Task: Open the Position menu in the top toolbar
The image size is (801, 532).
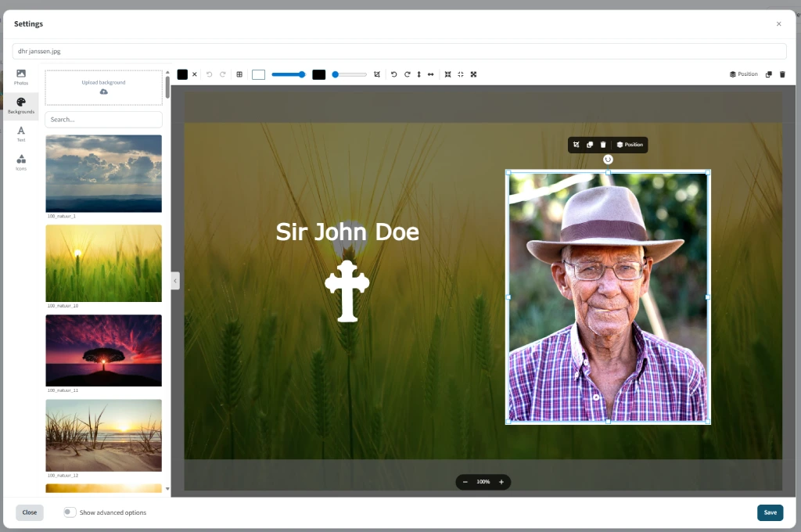Action: 744,74
